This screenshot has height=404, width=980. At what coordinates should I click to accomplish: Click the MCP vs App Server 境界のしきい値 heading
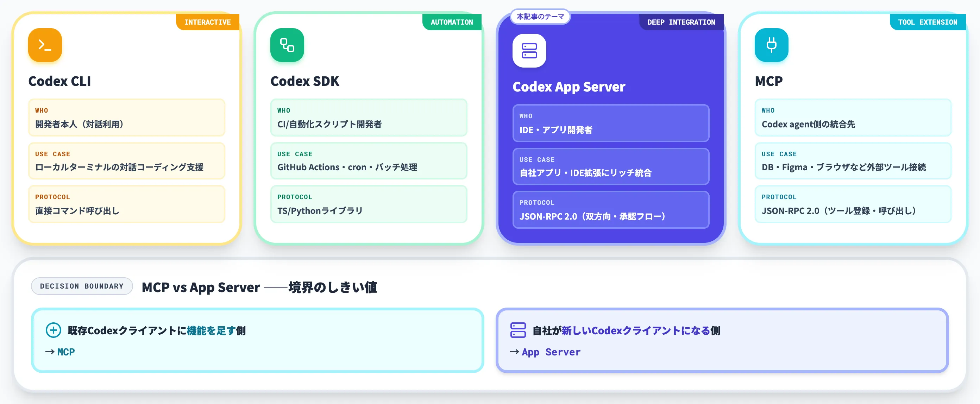pos(259,287)
